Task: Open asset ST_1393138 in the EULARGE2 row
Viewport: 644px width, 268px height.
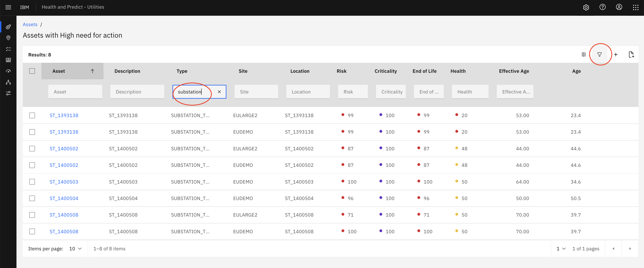Action: 64,115
